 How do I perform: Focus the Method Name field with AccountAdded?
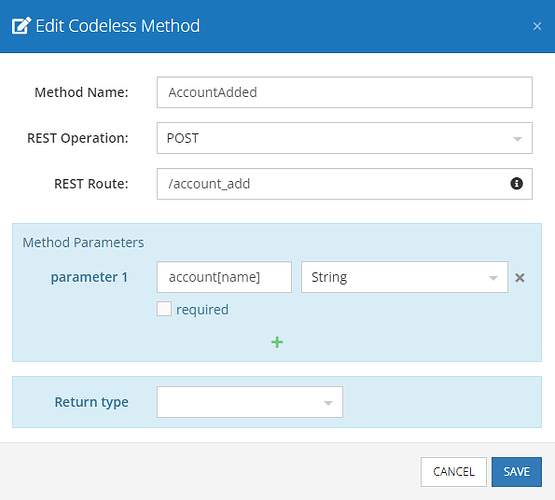(344, 92)
